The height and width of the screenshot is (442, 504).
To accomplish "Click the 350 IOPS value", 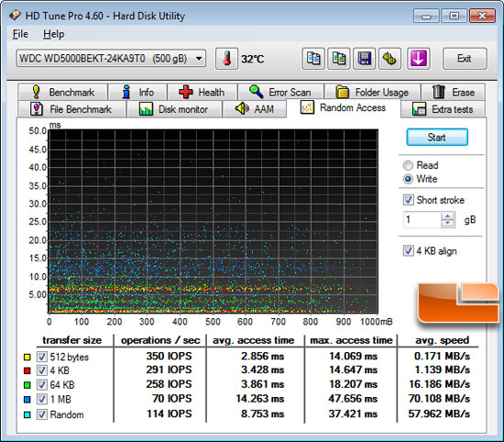I will [x=170, y=356].
